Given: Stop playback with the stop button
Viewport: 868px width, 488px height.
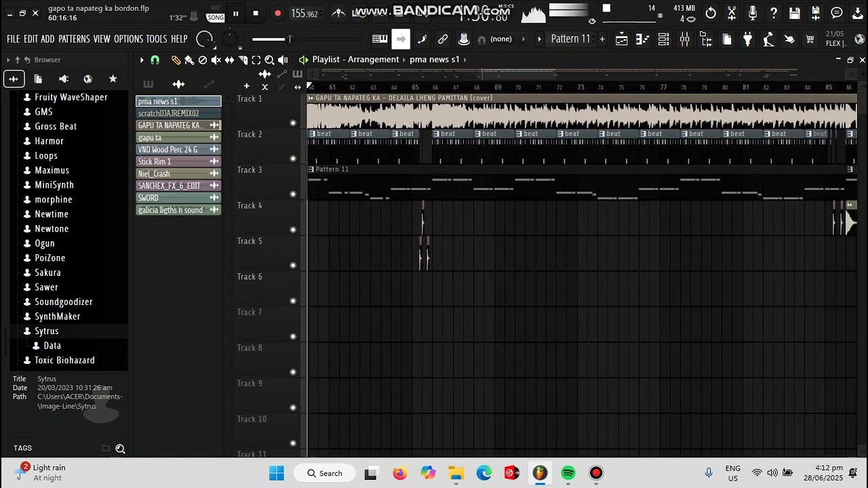Looking at the screenshot, I should click(255, 13).
